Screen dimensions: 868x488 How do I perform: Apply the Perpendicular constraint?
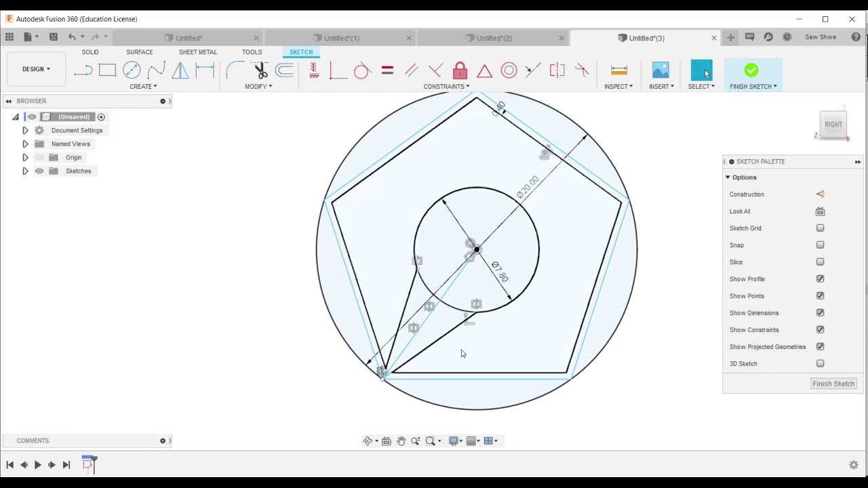[436, 70]
